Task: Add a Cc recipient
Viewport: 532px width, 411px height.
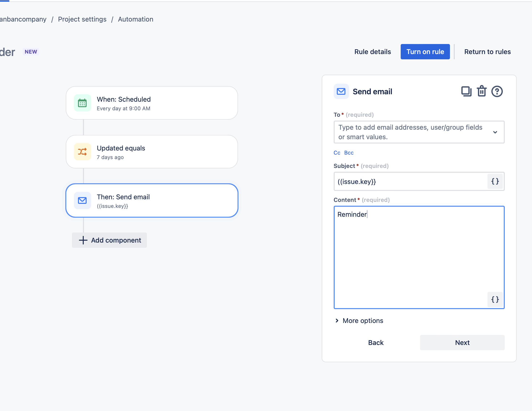Action: [337, 153]
